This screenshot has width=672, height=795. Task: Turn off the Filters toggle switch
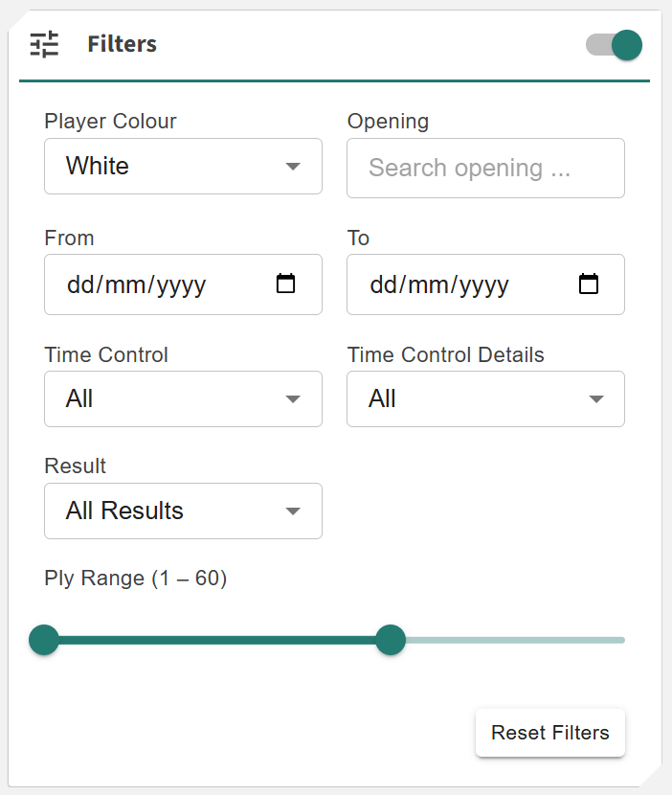(x=615, y=44)
